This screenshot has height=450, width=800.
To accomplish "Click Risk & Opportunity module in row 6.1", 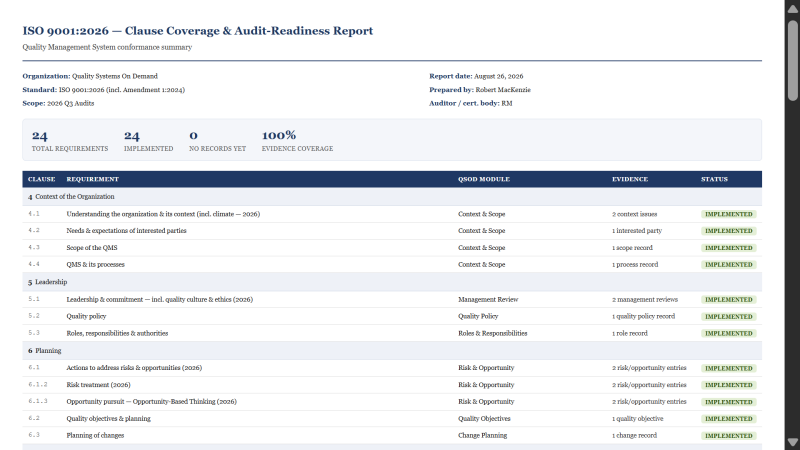I will point(486,368).
